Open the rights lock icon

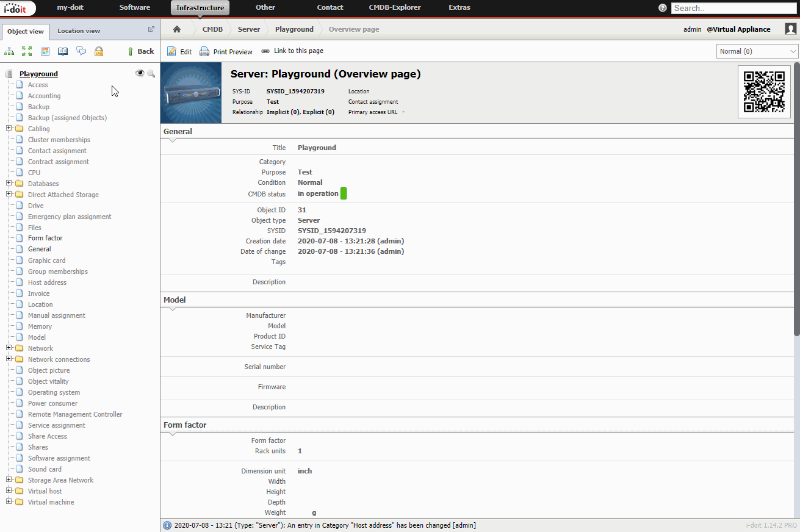pos(98,51)
